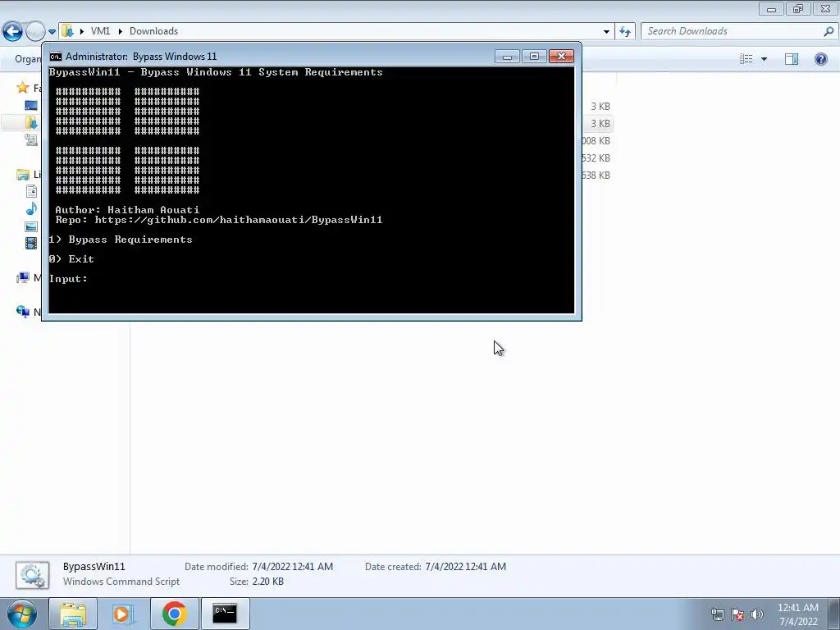Click the GitHub repo URL text
Screen dimensions: 840x630
click(x=239, y=220)
